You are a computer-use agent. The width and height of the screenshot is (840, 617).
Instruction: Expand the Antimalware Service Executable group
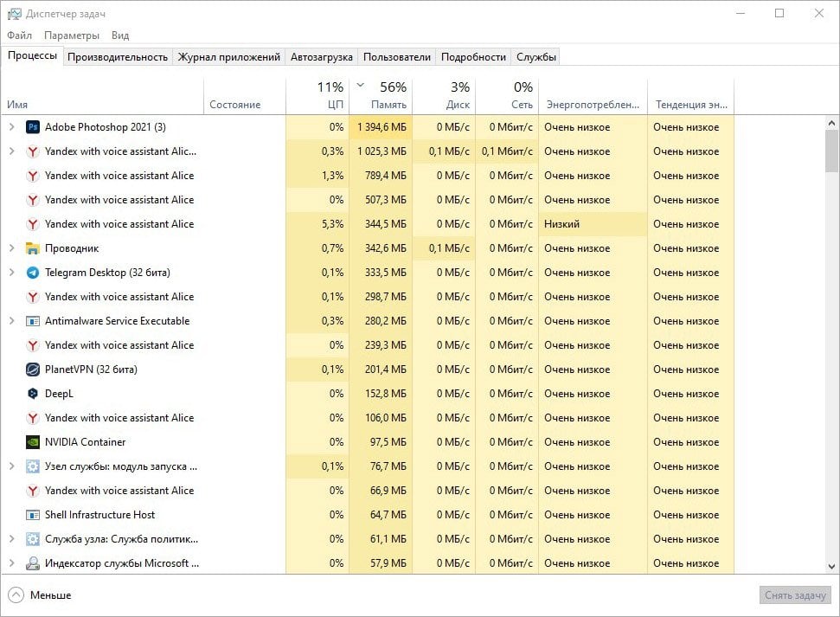click(11, 321)
